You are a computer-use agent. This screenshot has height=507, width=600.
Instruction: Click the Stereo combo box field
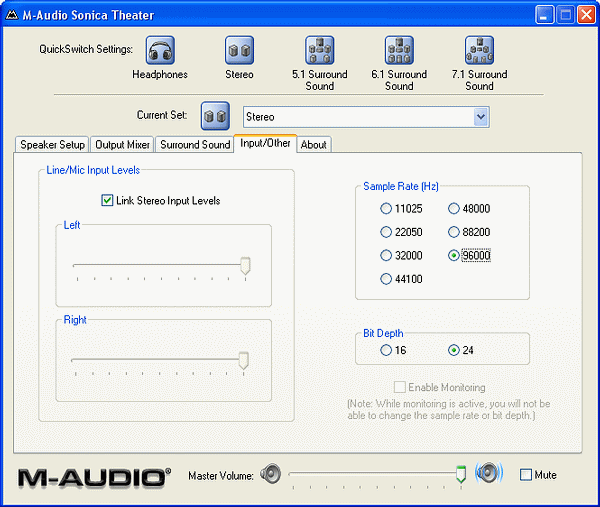point(366,117)
